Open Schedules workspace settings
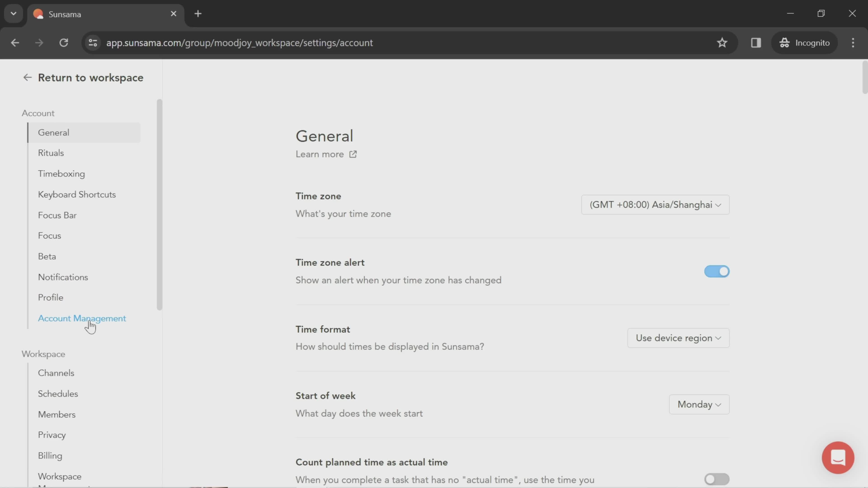The height and width of the screenshot is (488, 868). 58,393
